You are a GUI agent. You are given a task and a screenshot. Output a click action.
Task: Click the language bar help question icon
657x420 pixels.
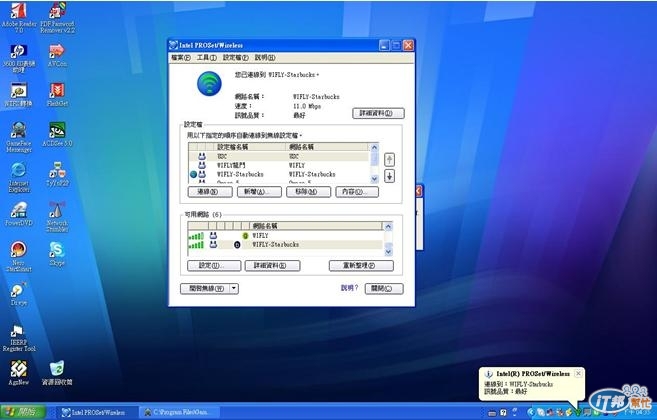coord(504,413)
